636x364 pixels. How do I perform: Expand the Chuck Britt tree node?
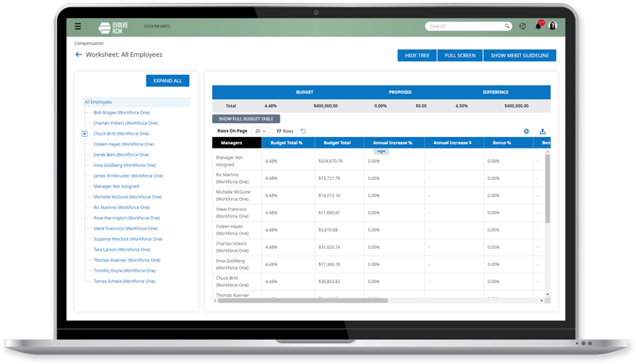tap(85, 134)
